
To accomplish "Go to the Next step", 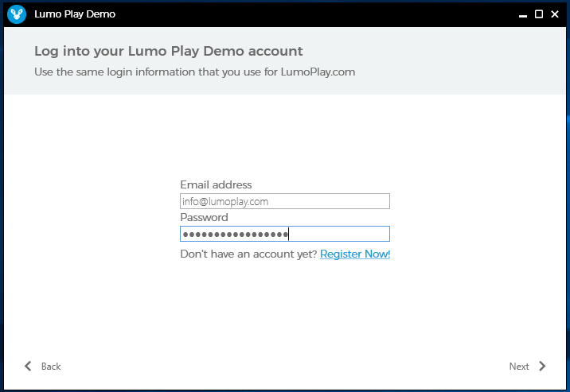I will (x=528, y=367).
